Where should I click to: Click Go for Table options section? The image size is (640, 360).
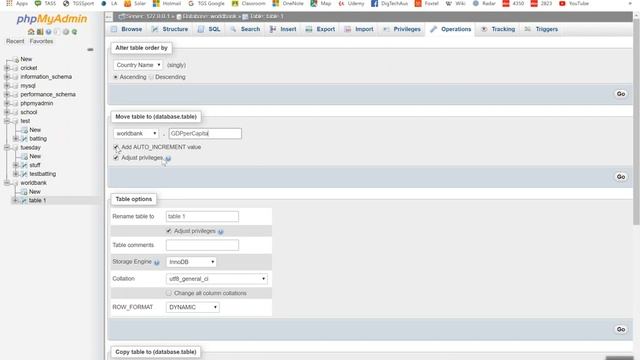pos(621,329)
